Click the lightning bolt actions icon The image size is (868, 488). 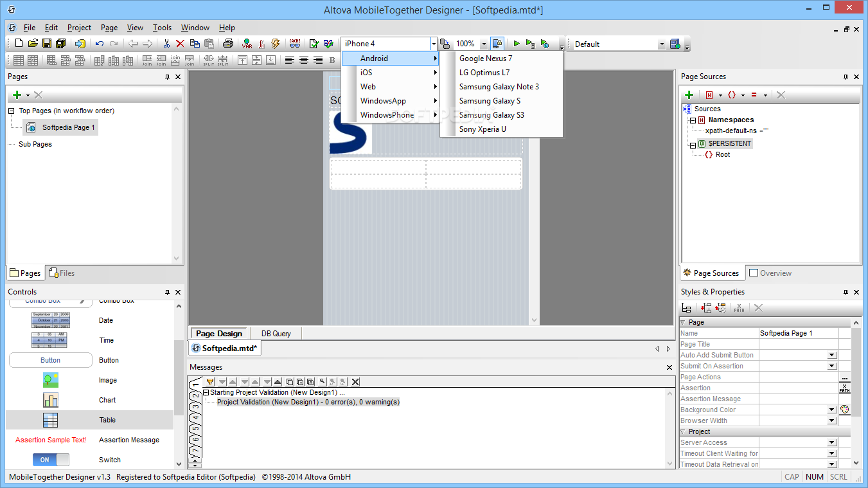(x=276, y=44)
